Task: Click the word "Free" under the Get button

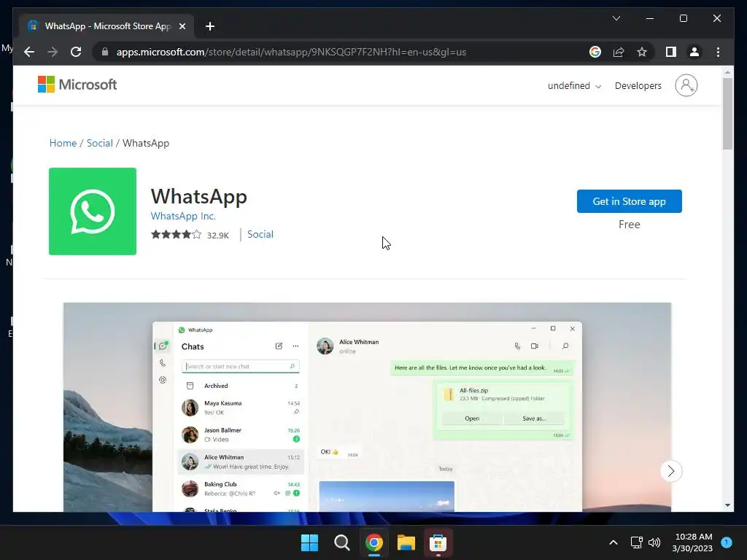Action: coord(629,225)
